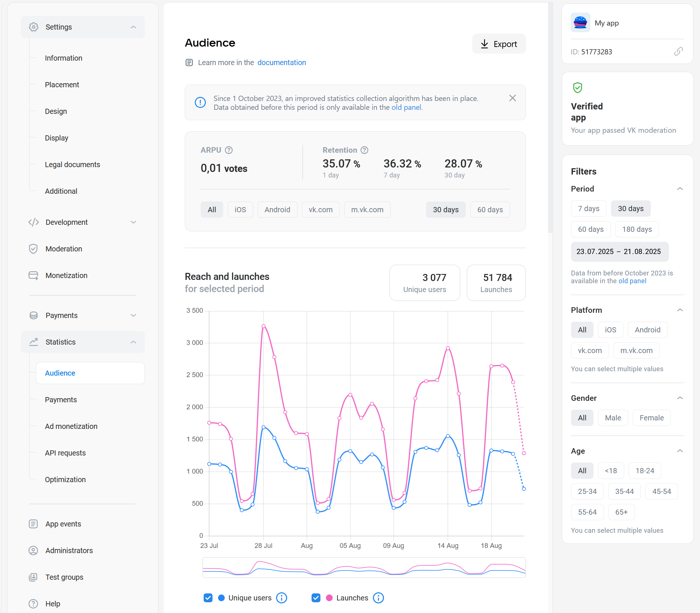
Task: Click the My app burger icon
Action: (580, 23)
